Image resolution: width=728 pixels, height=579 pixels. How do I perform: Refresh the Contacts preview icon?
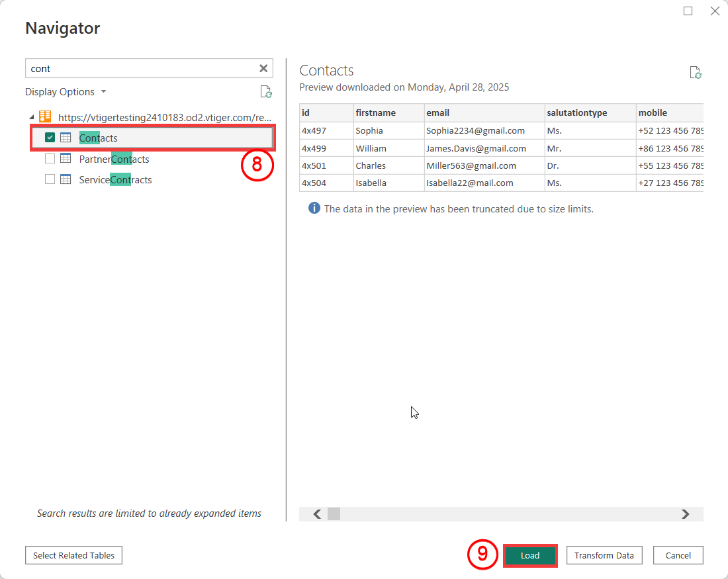[695, 73]
